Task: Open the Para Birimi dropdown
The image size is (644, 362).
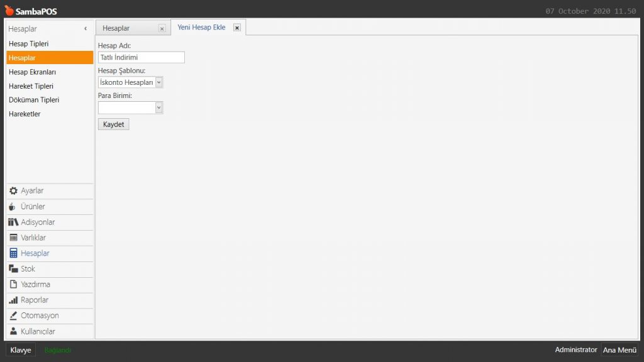Action: (x=158, y=108)
